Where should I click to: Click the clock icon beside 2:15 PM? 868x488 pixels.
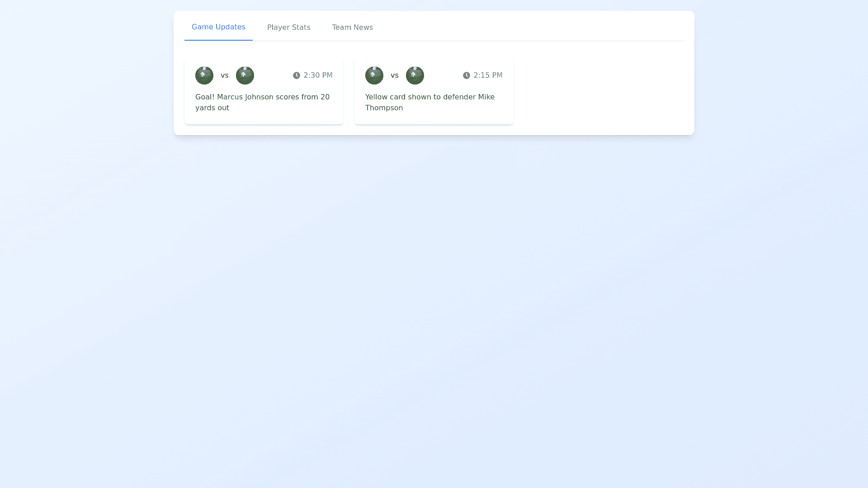[x=467, y=75]
